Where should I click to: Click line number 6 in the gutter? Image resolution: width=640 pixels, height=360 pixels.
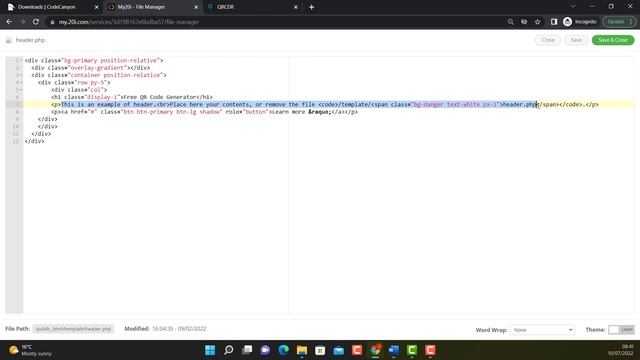(x=17, y=97)
